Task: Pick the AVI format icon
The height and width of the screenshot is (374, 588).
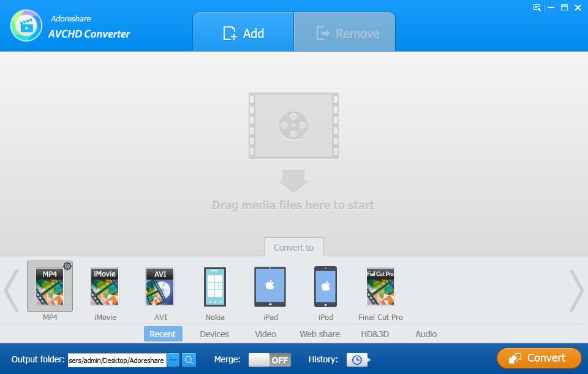Action: (160, 286)
